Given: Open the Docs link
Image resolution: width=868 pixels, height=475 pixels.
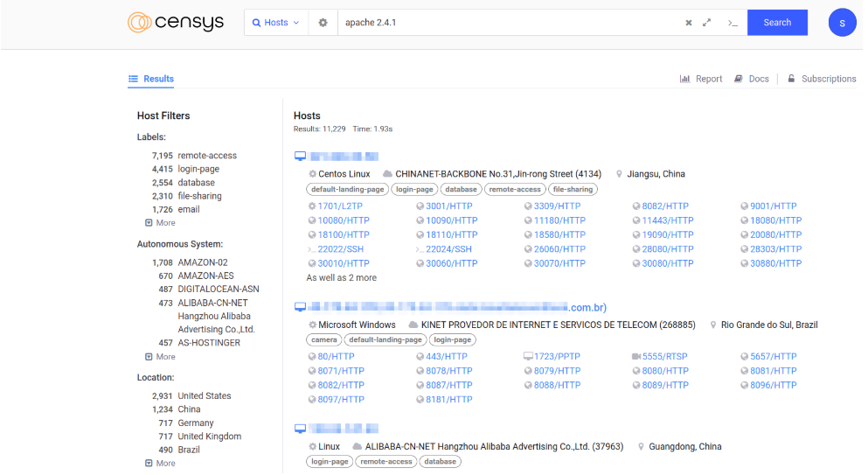Looking at the screenshot, I should click(x=751, y=79).
